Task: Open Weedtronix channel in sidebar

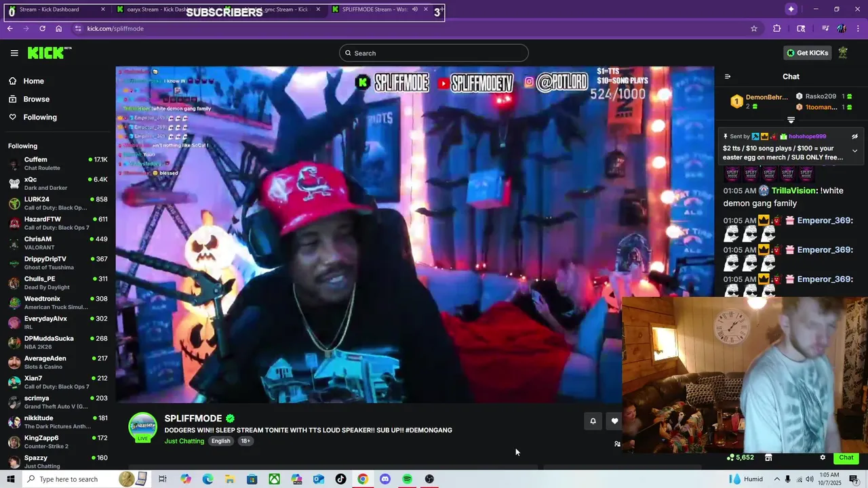Action: 58,302
